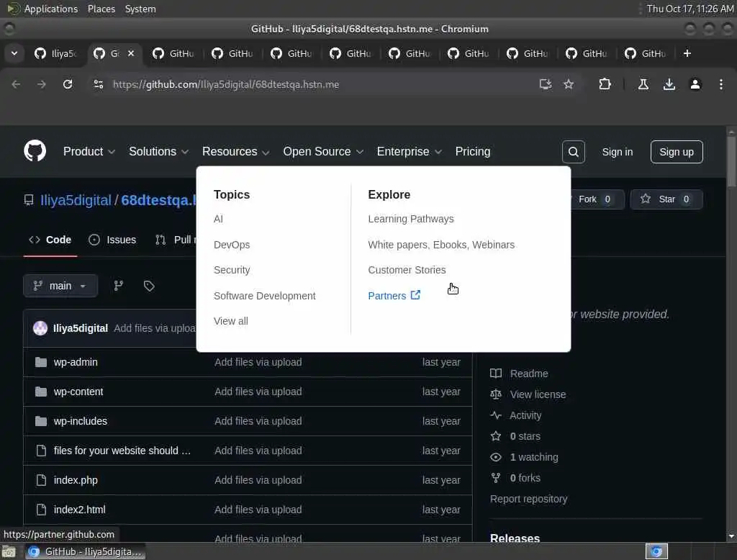737x560 pixels.
Task: Collapse the Resources dropdown menu
Action: pos(235,151)
